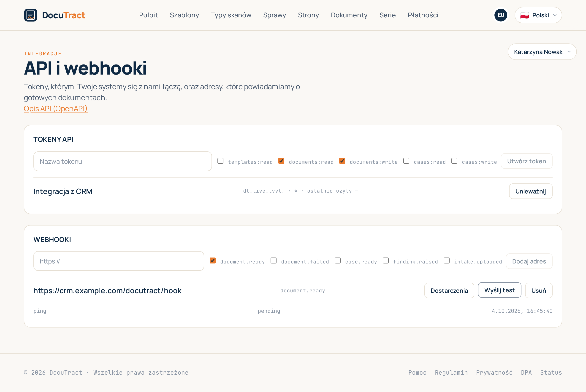The height and width of the screenshot is (392, 586).
Task: Enable the templates:read scope checkbox
Action: click(220, 161)
